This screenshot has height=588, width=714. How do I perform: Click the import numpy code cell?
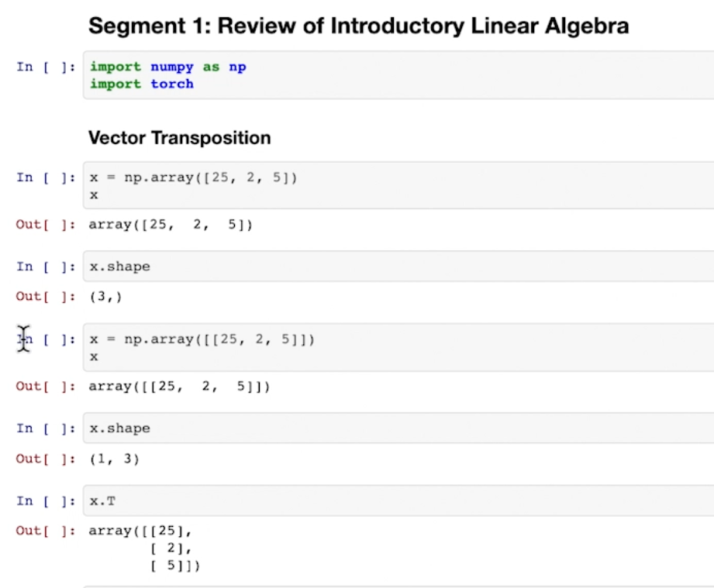coord(395,75)
